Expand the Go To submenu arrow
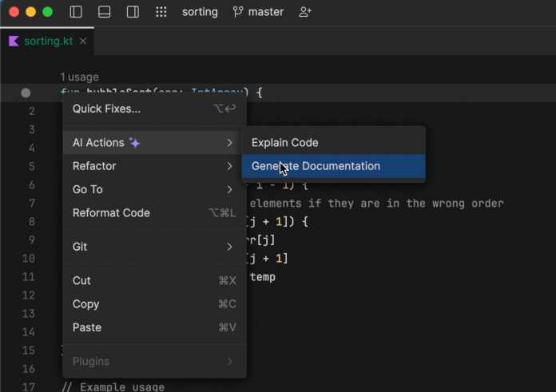The height and width of the screenshot is (392, 556). click(229, 189)
